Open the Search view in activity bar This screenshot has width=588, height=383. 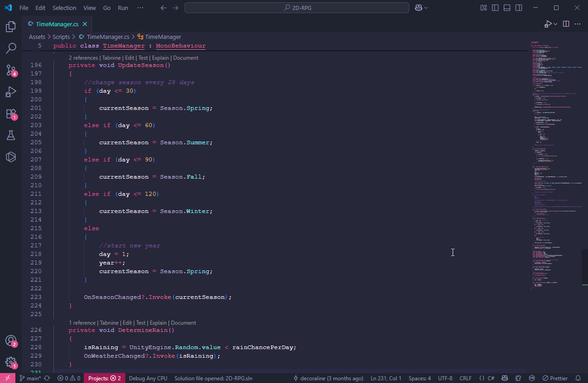[x=11, y=48]
